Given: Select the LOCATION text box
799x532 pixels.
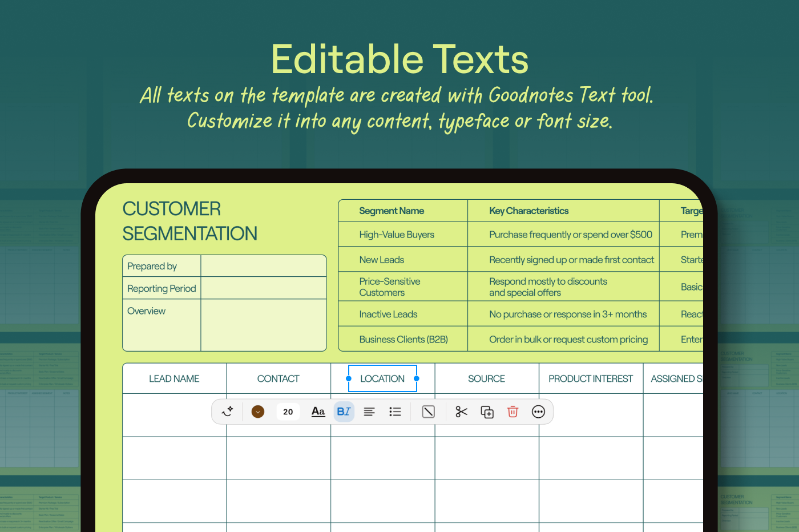Looking at the screenshot, I should [x=382, y=378].
